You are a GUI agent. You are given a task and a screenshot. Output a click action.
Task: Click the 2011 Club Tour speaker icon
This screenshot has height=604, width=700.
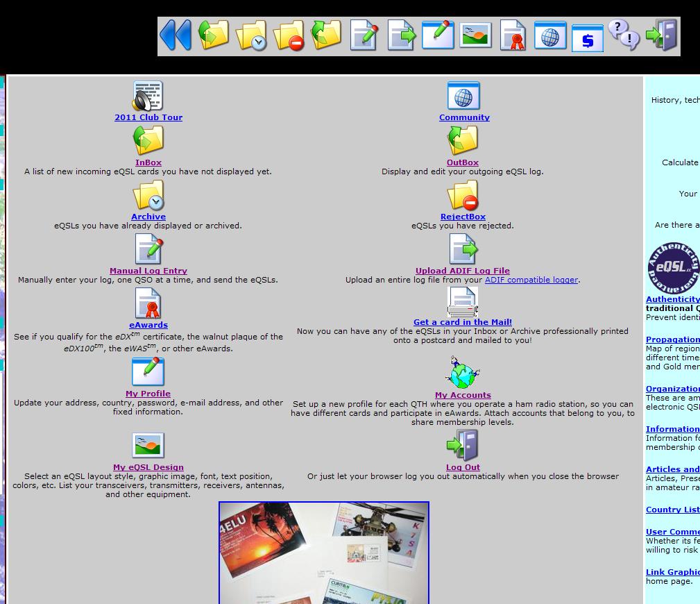tap(148, 96)
